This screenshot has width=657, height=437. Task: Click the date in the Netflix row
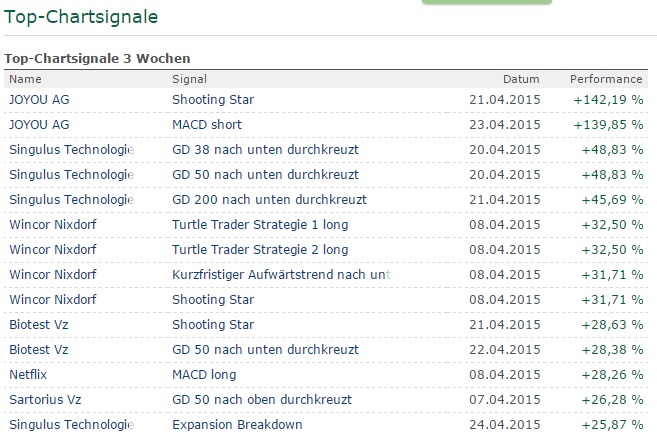point(504,375)
